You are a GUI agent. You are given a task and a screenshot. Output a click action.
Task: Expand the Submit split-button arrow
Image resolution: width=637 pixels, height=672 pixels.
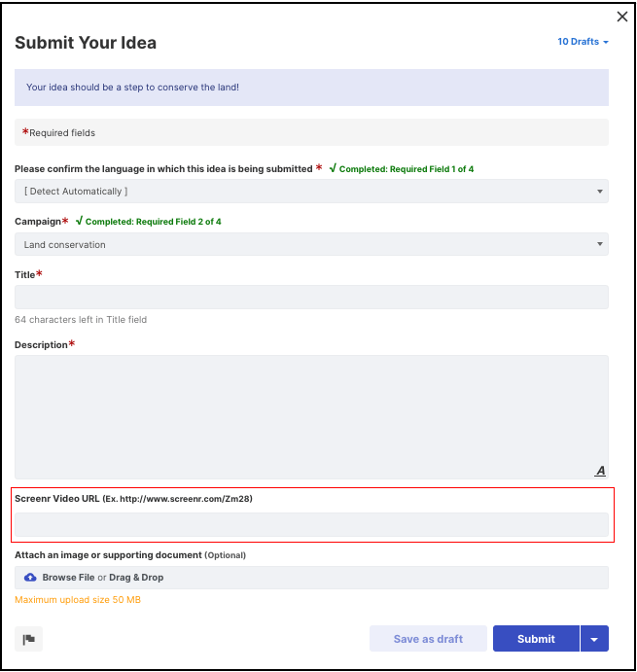coord(594,639)
